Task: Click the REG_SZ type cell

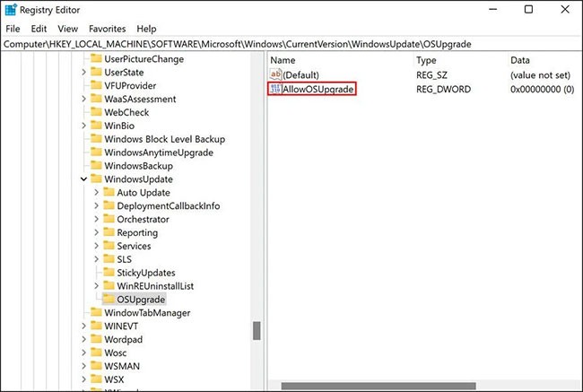Action: pyautogui.click(x=431, y=74)
